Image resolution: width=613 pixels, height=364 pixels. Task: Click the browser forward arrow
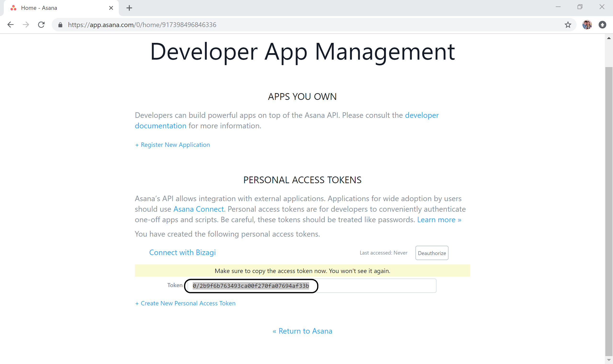point(26,24)
